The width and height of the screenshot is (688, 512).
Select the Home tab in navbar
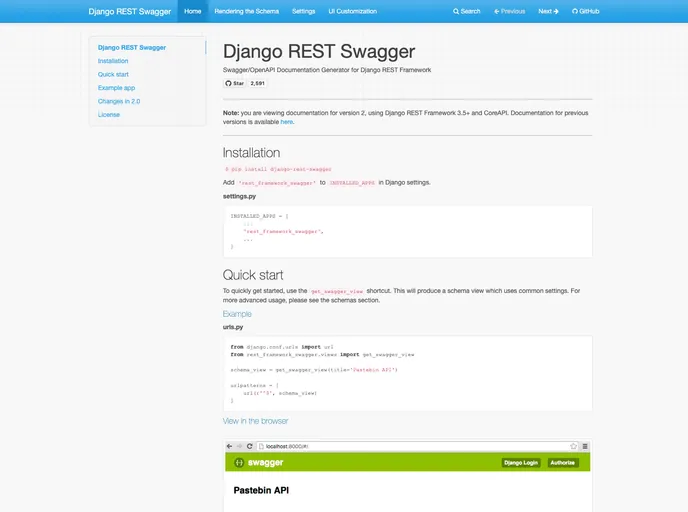coord(193,11)
